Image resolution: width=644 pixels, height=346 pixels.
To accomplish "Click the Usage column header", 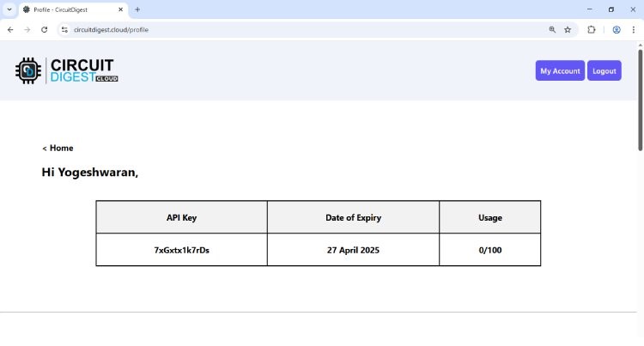I will coord(490,217).
